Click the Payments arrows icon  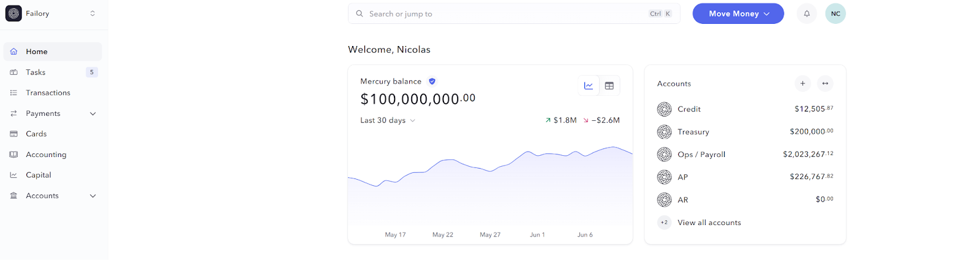(13, 113)
